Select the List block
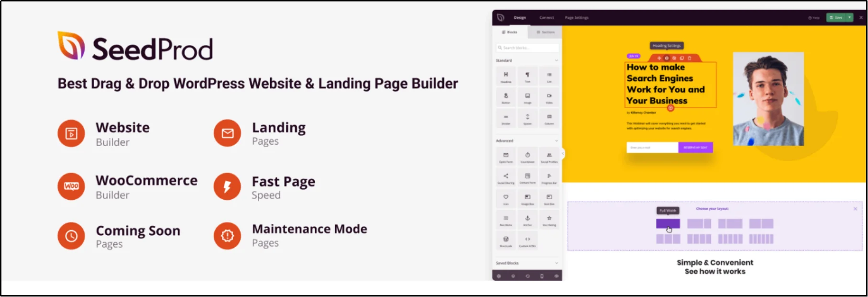This screenshot has height=297, width=868. 549,77
